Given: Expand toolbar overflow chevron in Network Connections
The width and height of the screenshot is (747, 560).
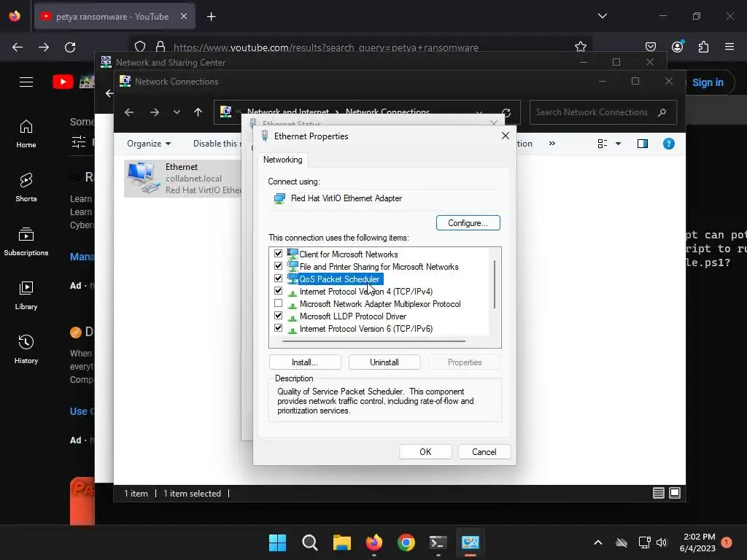Looking at the screenshot, I should (x=552, y=144).
